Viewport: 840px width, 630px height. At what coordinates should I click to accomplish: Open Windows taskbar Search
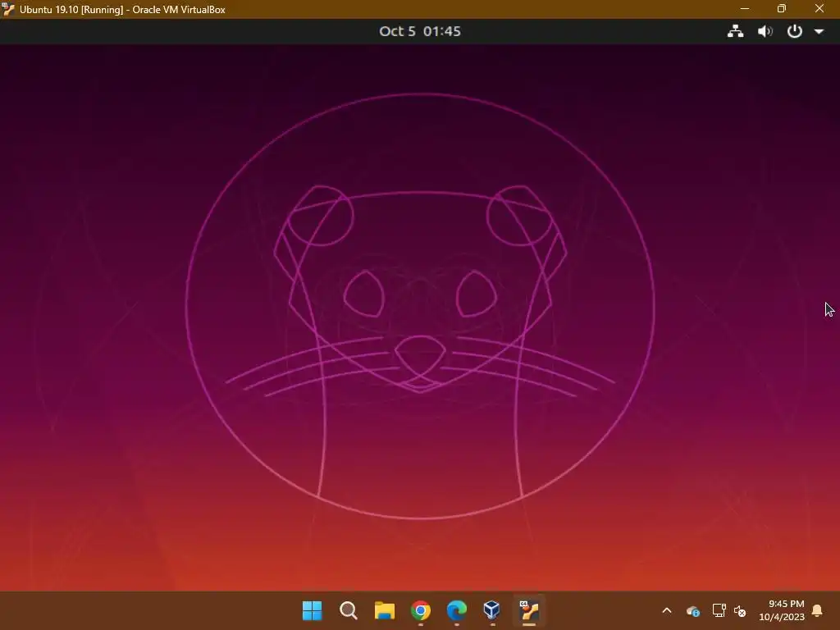pyautogui.click(x=348, y=610)
